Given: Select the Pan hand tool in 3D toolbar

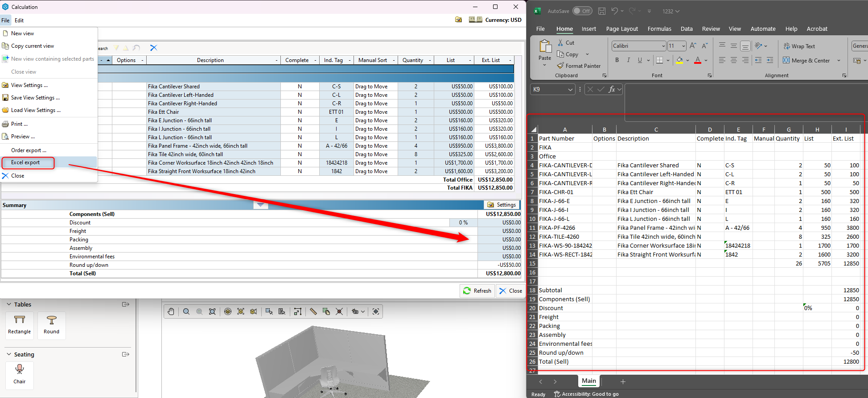Looking at the screenshot, I should (171, 311).
